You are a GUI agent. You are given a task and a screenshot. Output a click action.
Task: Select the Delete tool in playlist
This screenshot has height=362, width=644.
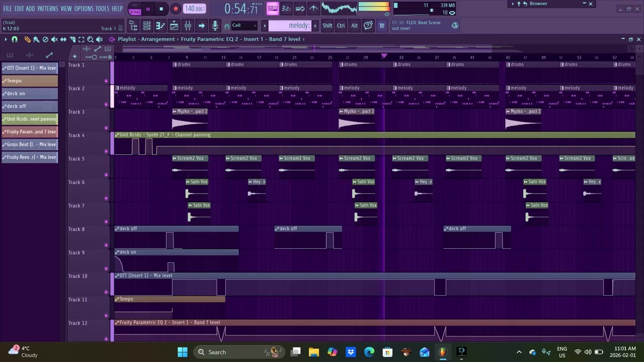tap(45, 39)
